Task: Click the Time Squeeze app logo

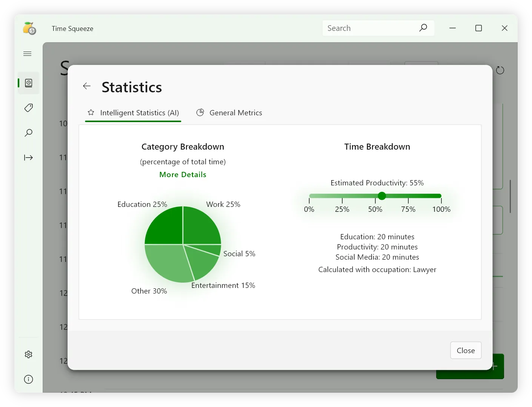Action: (x=29, y=29)
